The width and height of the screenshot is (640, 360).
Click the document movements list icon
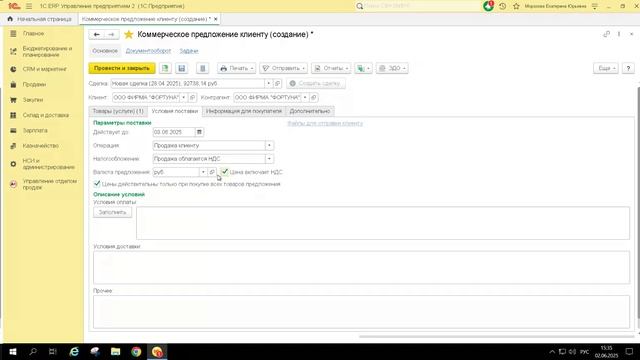[202, 68]
